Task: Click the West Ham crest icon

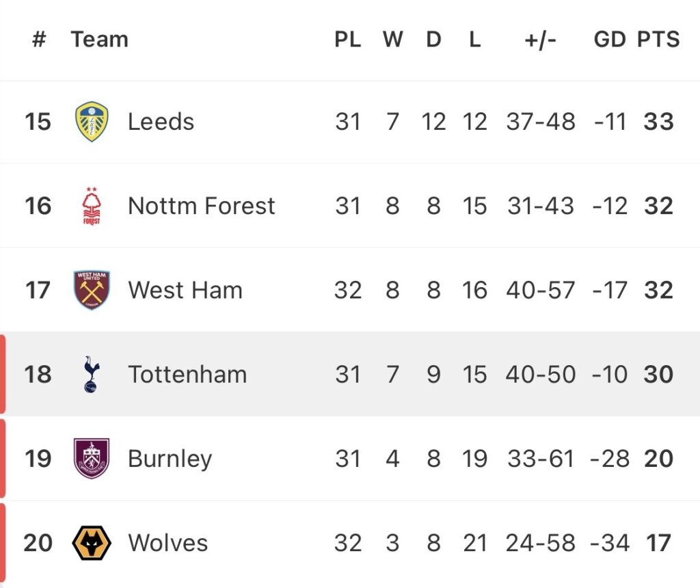Action: pyautogui.click(x=92, y=290)
